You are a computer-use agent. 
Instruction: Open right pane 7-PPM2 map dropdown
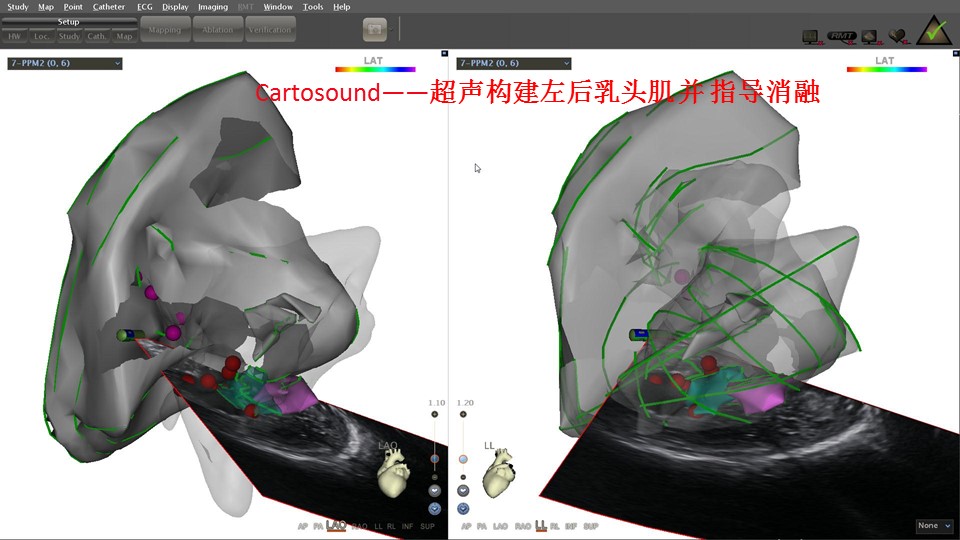tap(514, 63)
